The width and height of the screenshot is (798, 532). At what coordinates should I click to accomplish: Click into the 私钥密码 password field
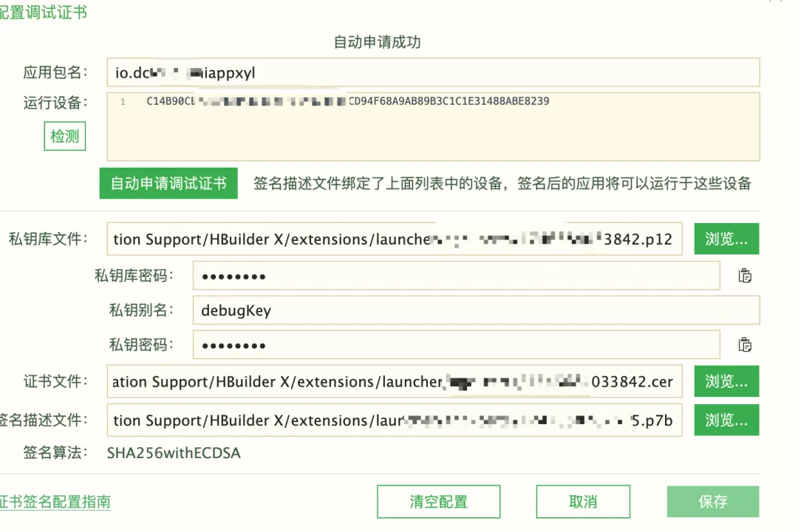coord(456,345)
